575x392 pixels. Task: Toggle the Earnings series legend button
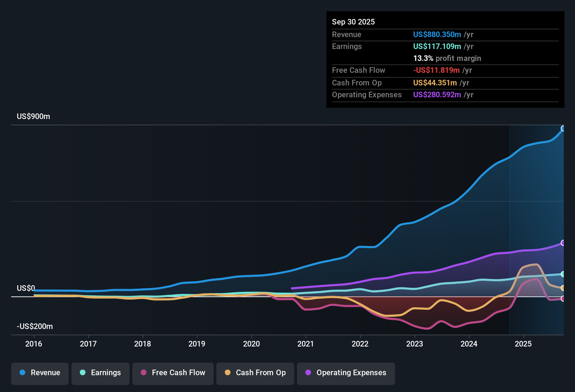click(101, 373)
